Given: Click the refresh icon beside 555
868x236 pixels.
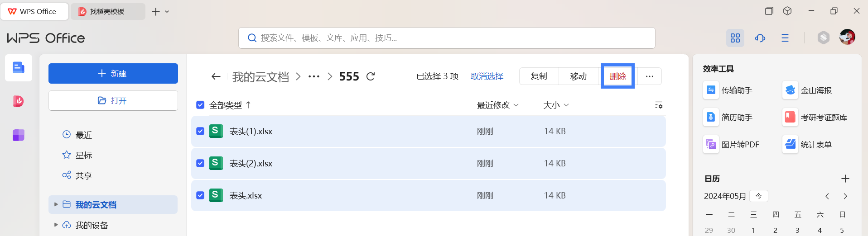Looking at the screenshot, I should coord(371,76).
